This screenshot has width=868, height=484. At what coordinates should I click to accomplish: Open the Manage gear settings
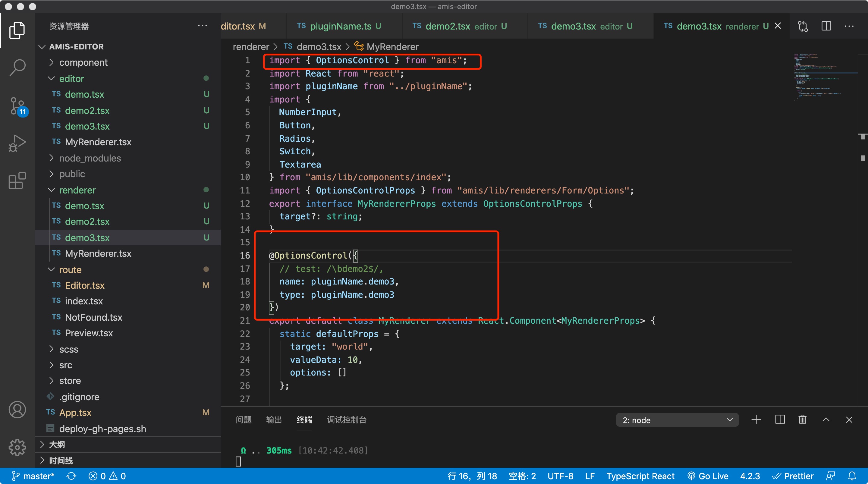click(x=17, y=447)
